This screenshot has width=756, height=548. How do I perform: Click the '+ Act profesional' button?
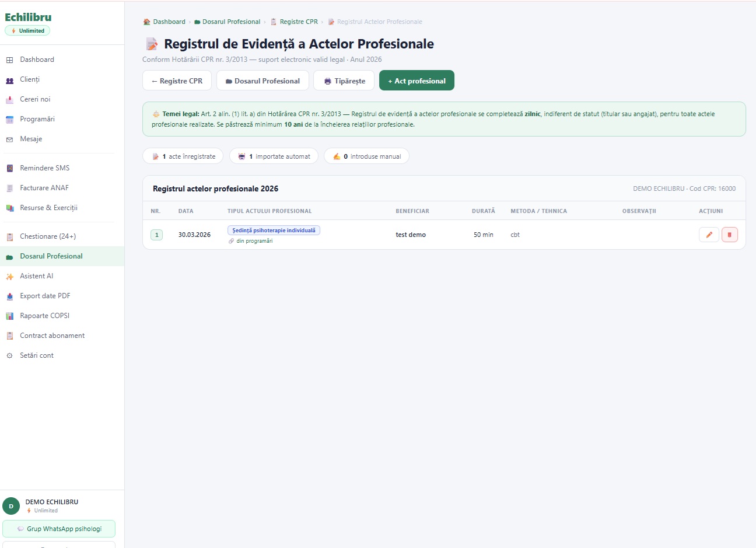coord(416,81)
